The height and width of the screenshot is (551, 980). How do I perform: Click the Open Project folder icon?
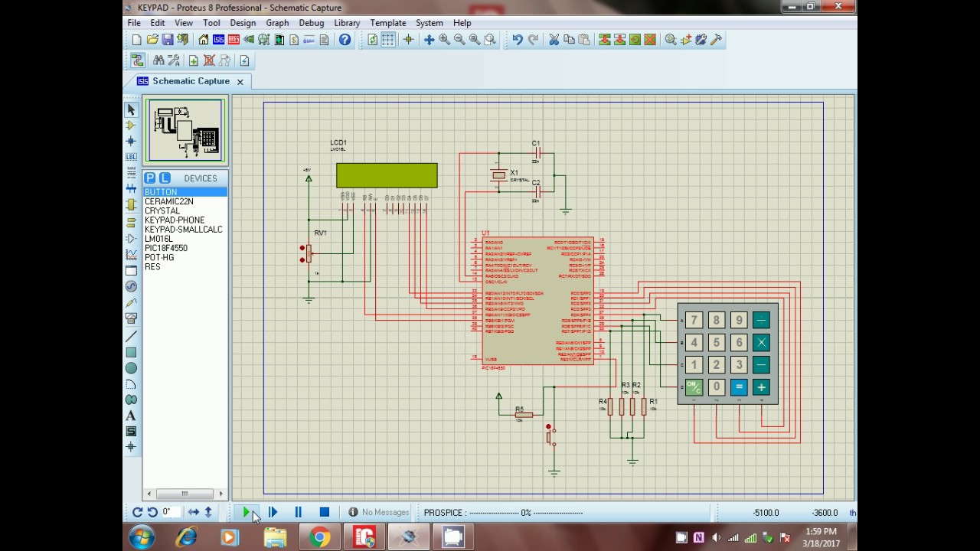click(x=152, y=40)
